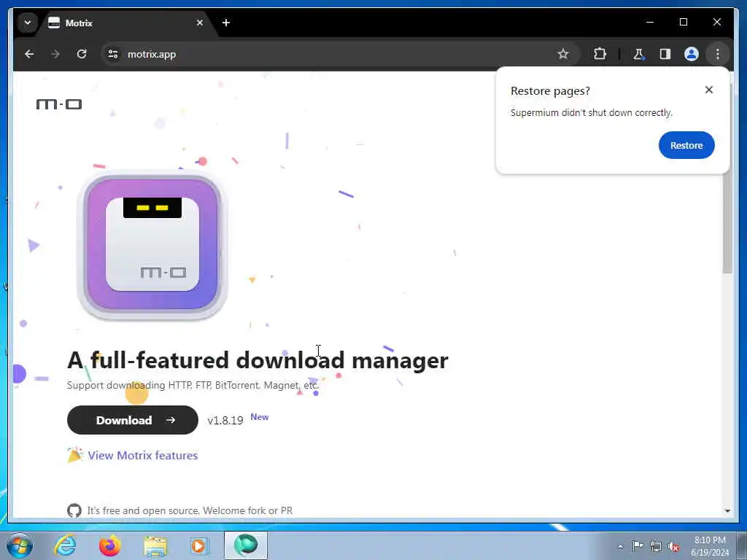Click the GitHub octocat icon

[x=74, y=510]
